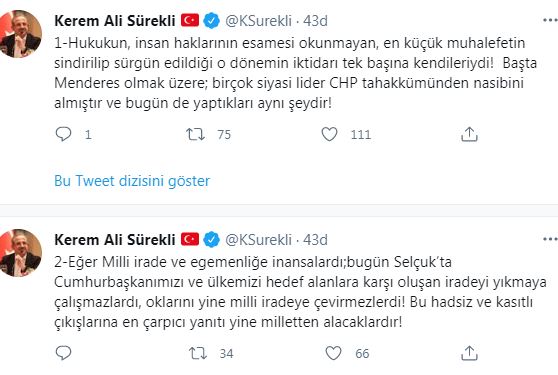Open @KSurekli handle on the second tweet
The image size is (558, 375).
pyautogui.click(x=259, y=240)
